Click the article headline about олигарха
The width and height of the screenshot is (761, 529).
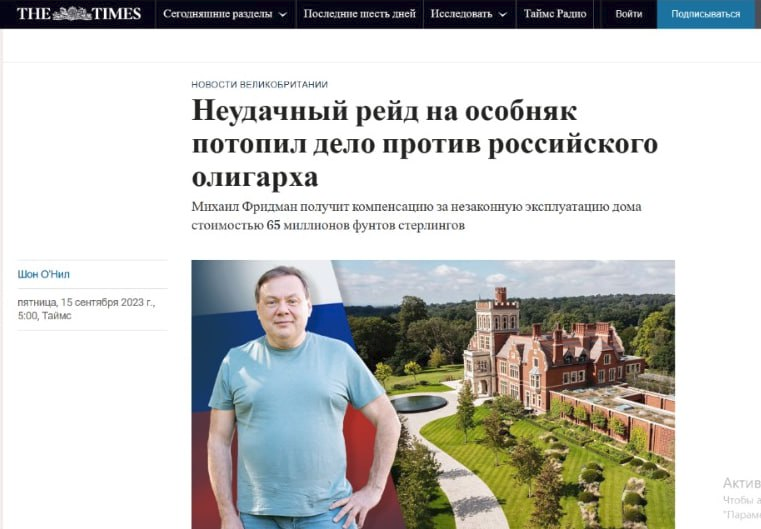click(x=425, y=144)
